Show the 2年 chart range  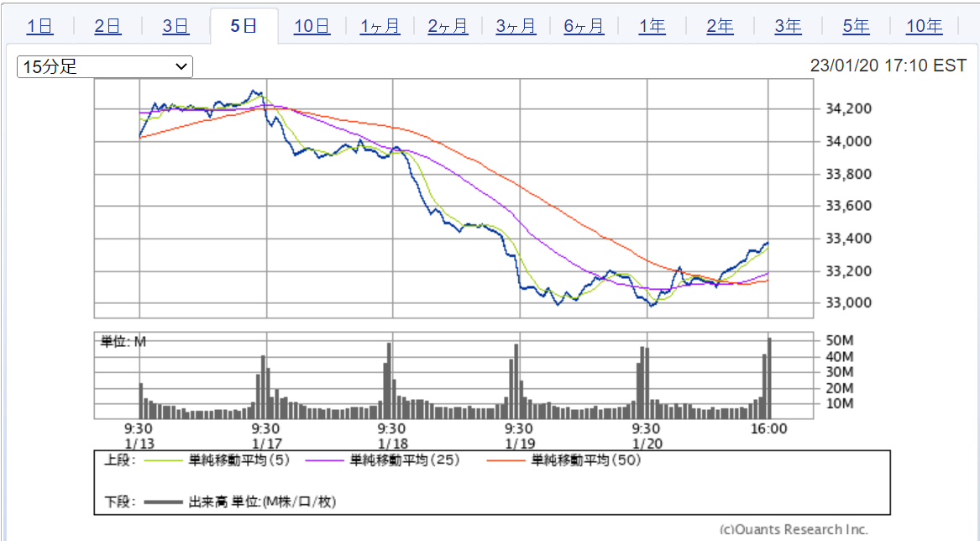click(720, 26)
